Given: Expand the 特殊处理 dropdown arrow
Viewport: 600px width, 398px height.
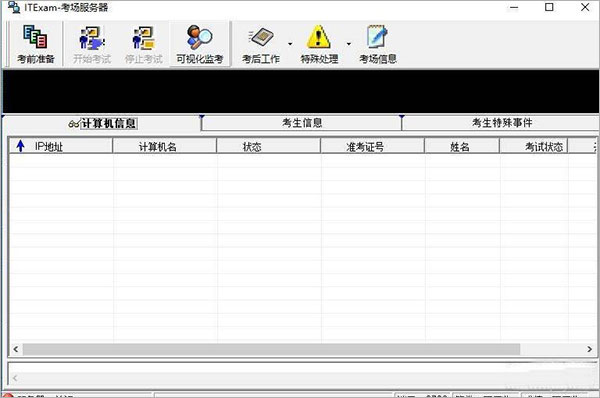Looking at the screenshot, I should pyautogui.click(x=349, y=44).
